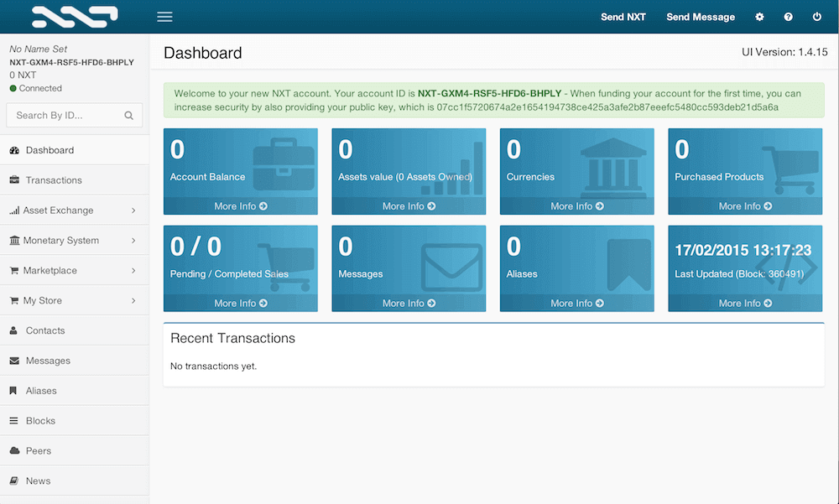Click the Transactions briefcase icon in sidebar
The width and height of the screenshot is (839, 504).
(14, 179)
